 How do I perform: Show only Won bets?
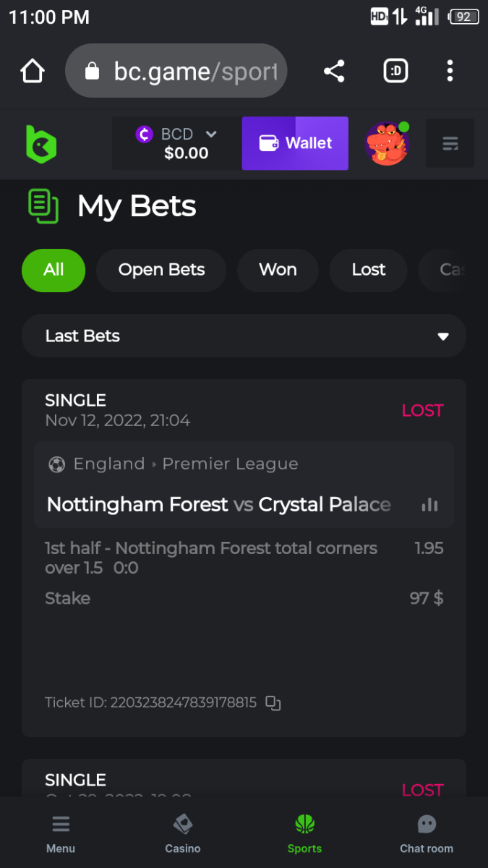point(278,270)
